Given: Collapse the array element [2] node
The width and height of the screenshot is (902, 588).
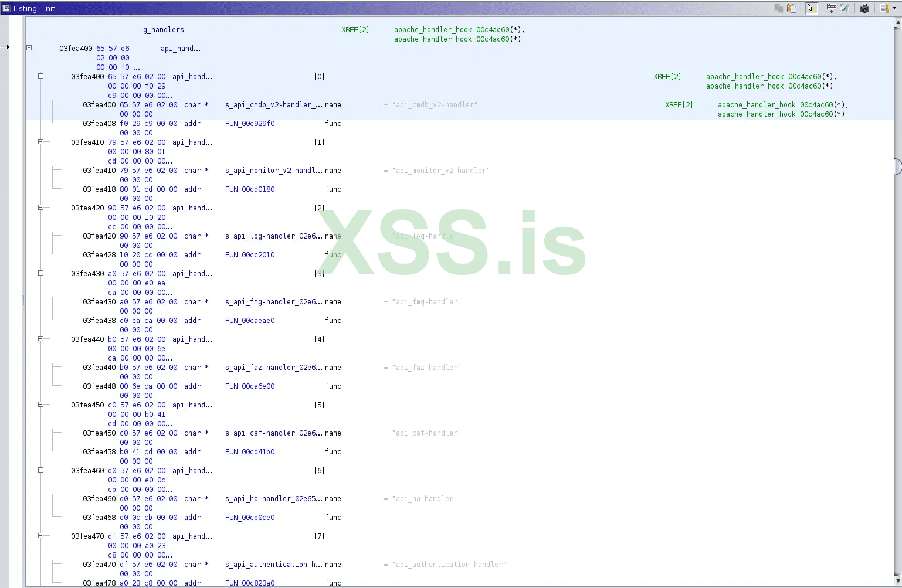Looking at the screenshot, I should point(40,208).
